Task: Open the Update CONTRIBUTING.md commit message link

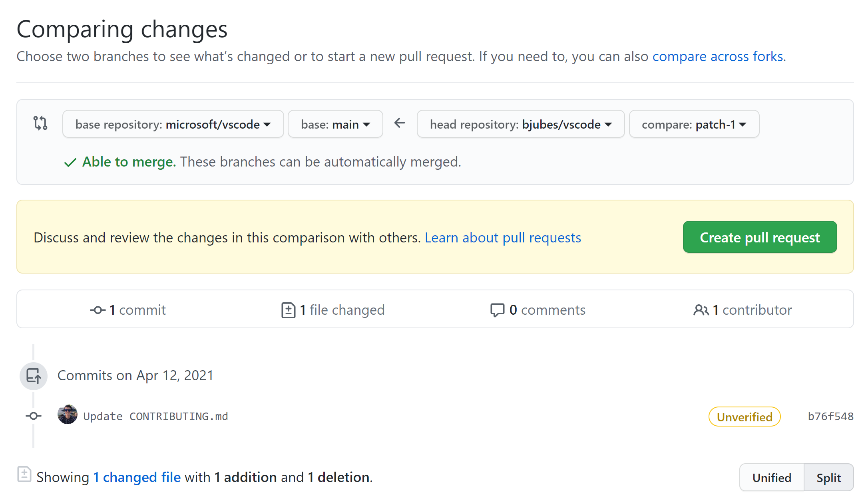Action: click(x=155, y=416)
